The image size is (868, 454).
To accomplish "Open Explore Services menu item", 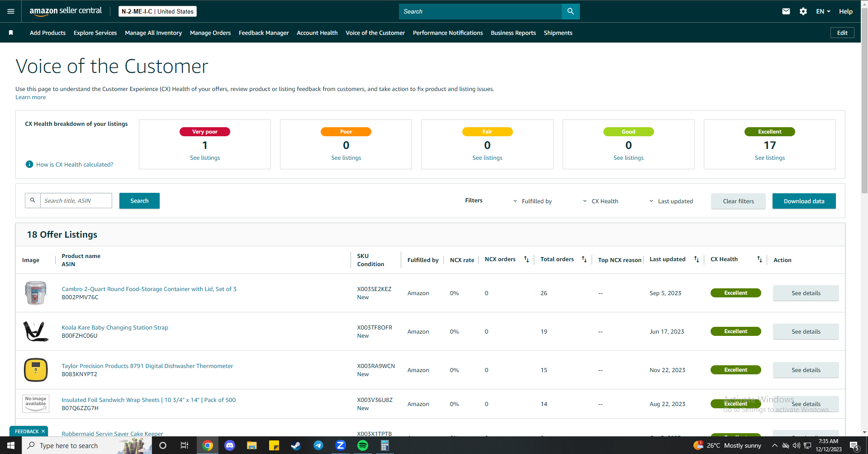I will coord(95,33).
